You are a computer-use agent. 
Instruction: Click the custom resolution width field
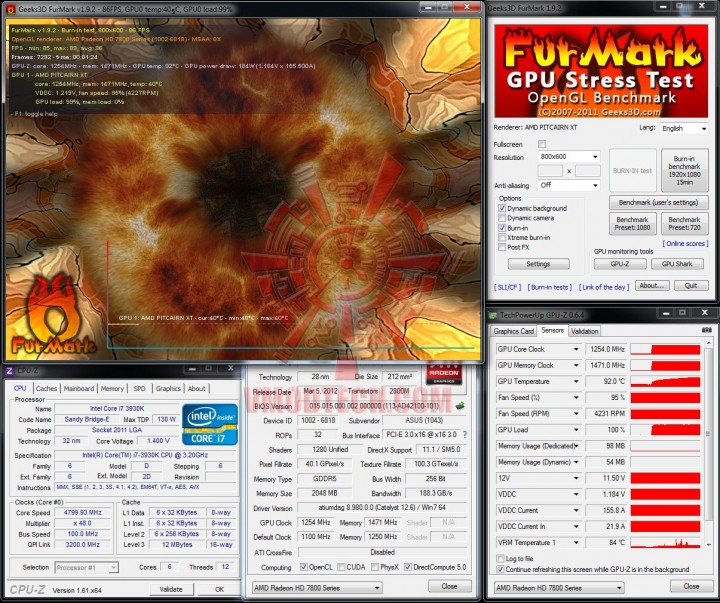pyautogui.click(x=550, y=171)
